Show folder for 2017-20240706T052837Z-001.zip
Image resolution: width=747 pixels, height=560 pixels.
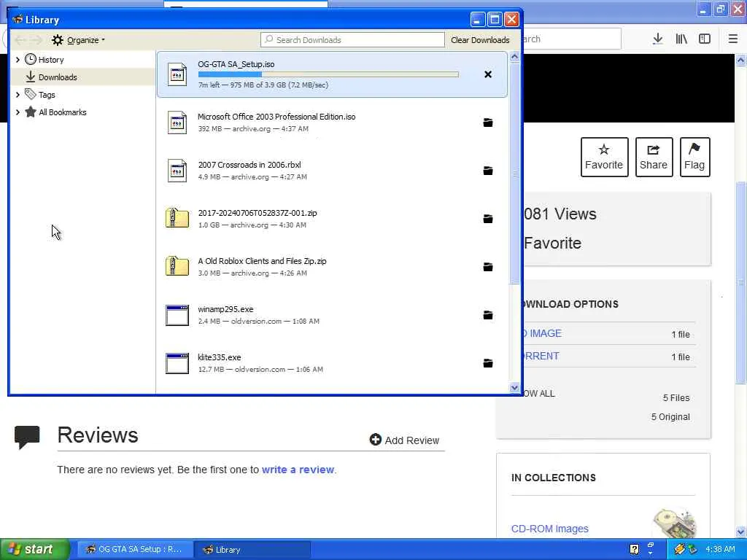[x=488, y=219]
